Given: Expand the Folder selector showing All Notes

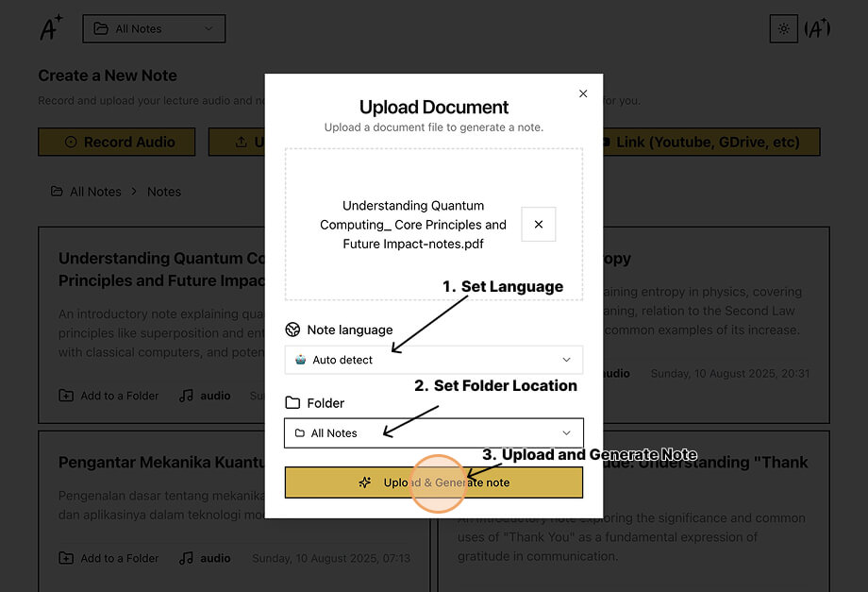Looking at the screenshot, I should tap(433, 433).
